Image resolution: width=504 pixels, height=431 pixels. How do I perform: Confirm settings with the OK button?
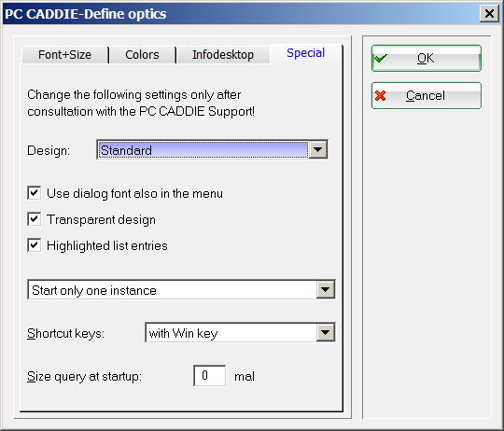[427, 59]
